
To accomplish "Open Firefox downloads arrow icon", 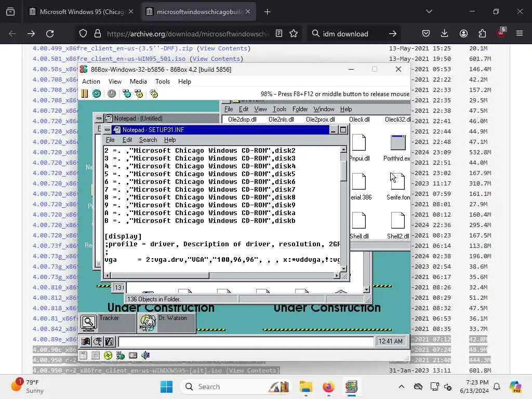I will point(445,34).
